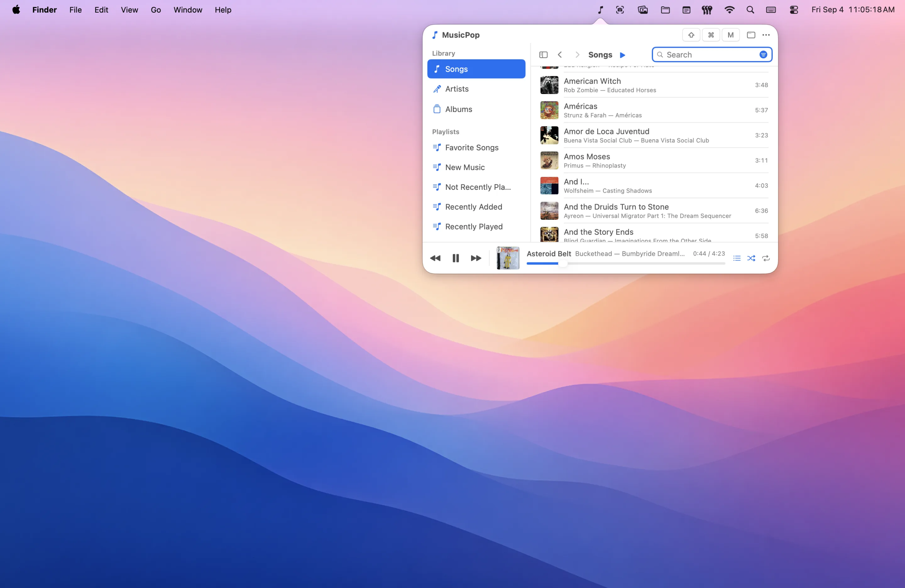This screenshot has width=905, height=588.
Task: Skip to next track with forward button
Action: [476, 258]
